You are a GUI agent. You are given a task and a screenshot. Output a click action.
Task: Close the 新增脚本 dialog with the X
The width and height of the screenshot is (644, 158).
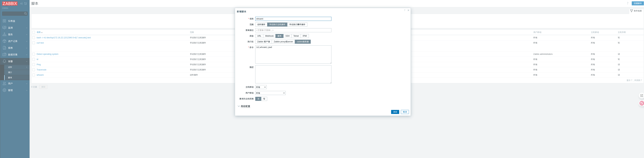408,10
